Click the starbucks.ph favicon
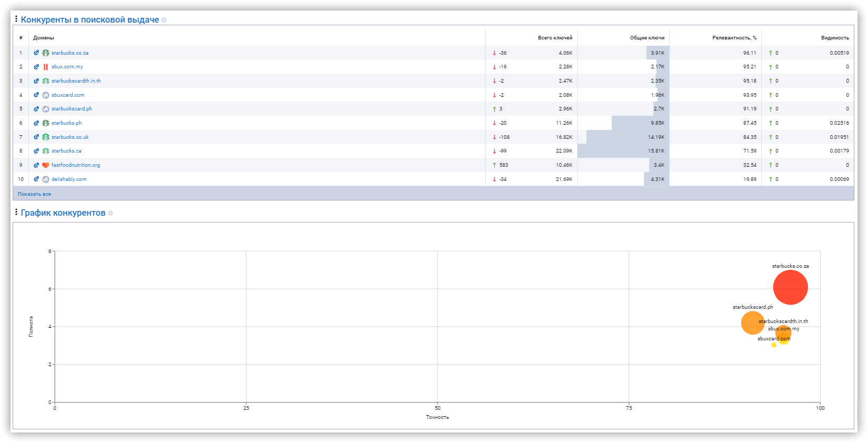 point(46,123)
